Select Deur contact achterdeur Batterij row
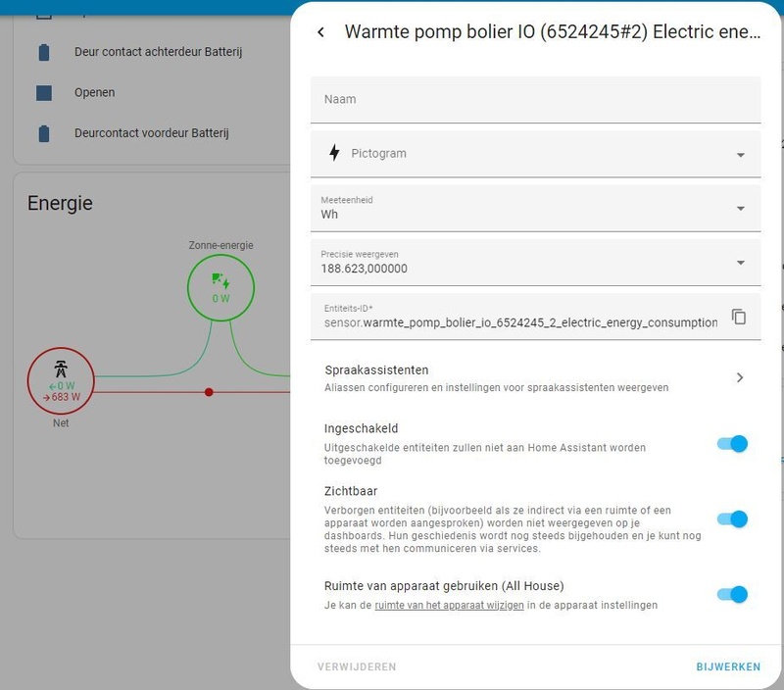This screenshot has height=690, width=784. tap(158, 52)
